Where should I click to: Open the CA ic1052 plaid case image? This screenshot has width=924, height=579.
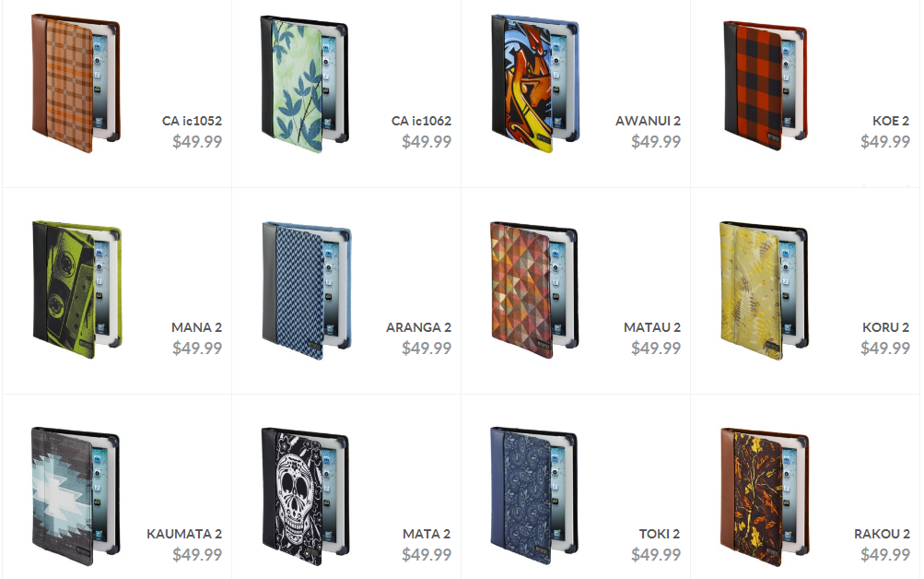tap(76, 83)
